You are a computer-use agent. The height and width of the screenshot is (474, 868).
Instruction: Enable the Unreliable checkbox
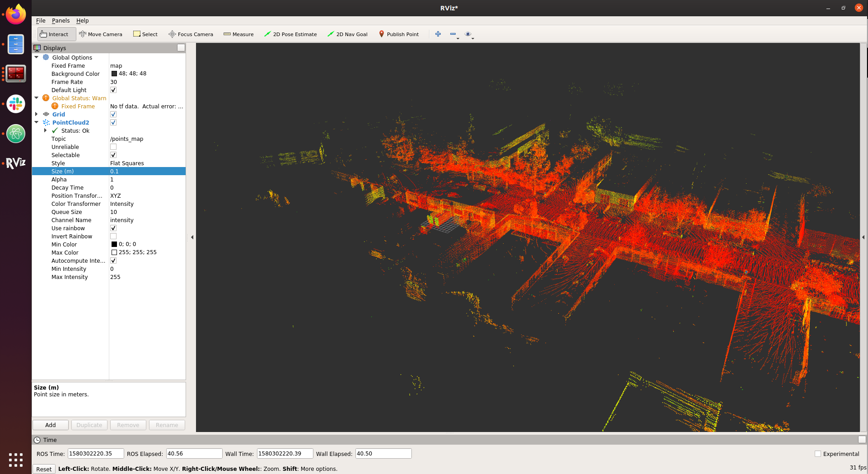pos(113,147)
